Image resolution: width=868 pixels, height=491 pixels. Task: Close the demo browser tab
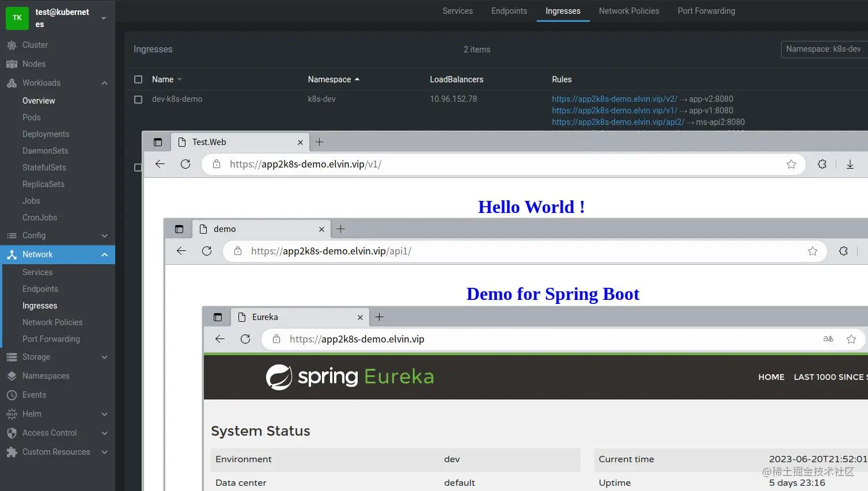321,229
